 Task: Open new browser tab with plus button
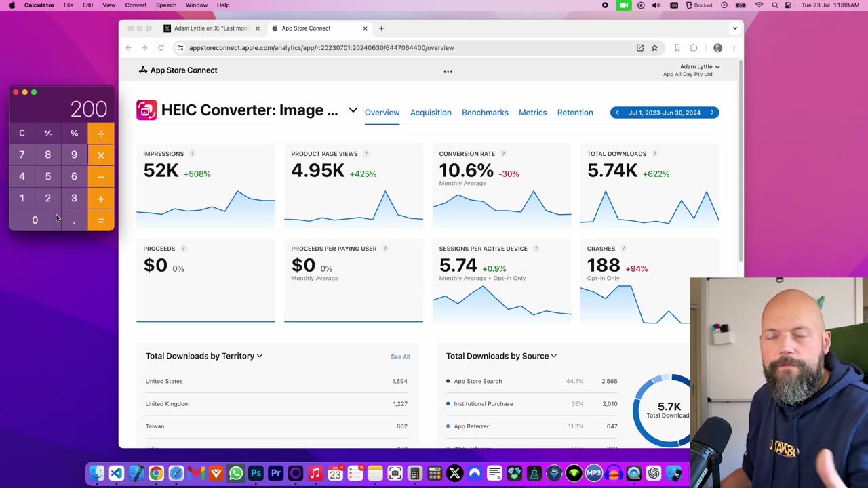click(x=381, y=28)
